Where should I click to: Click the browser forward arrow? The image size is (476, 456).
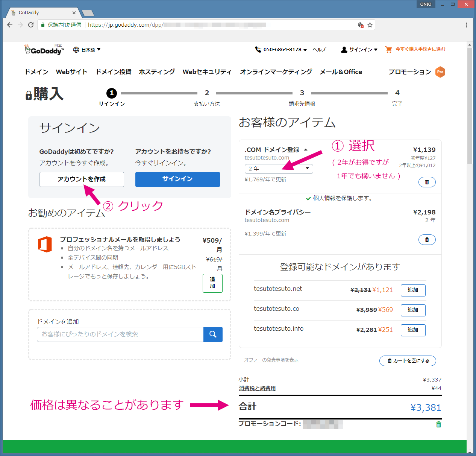point(20,25)
